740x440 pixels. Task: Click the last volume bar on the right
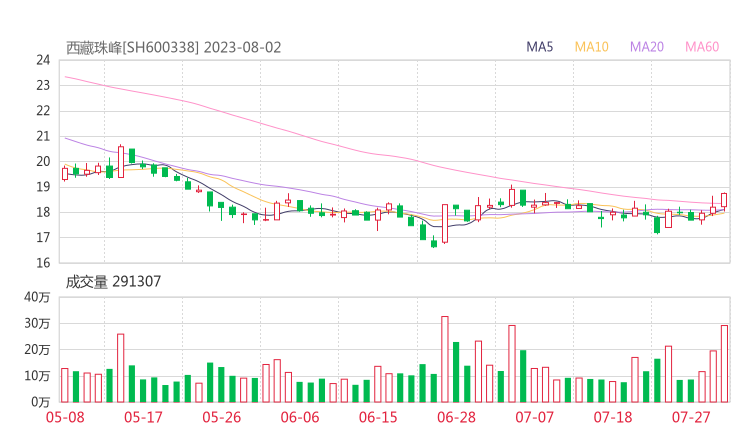point(724,363)
